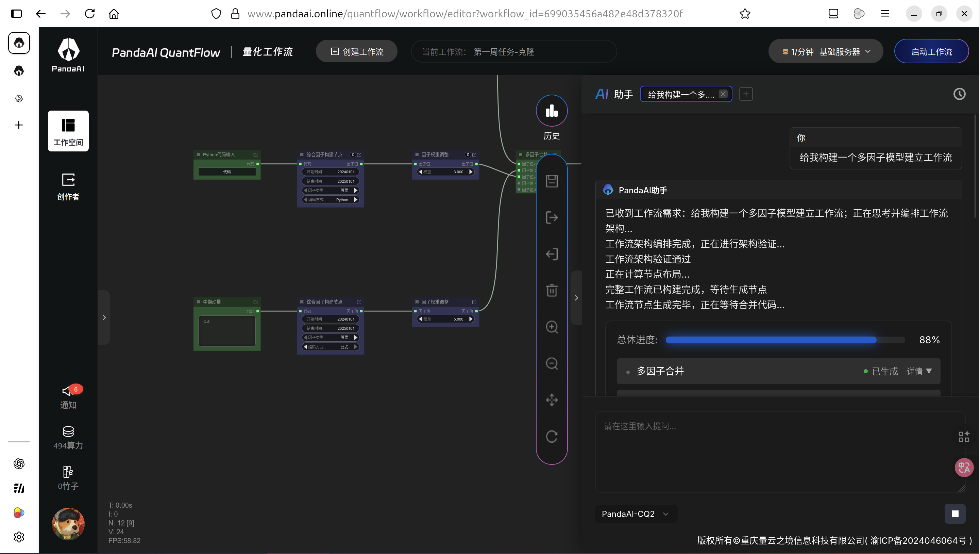Toggle collapse square on 中期动量 node
Screen dimensions: 980x554
tap(198, 302)
